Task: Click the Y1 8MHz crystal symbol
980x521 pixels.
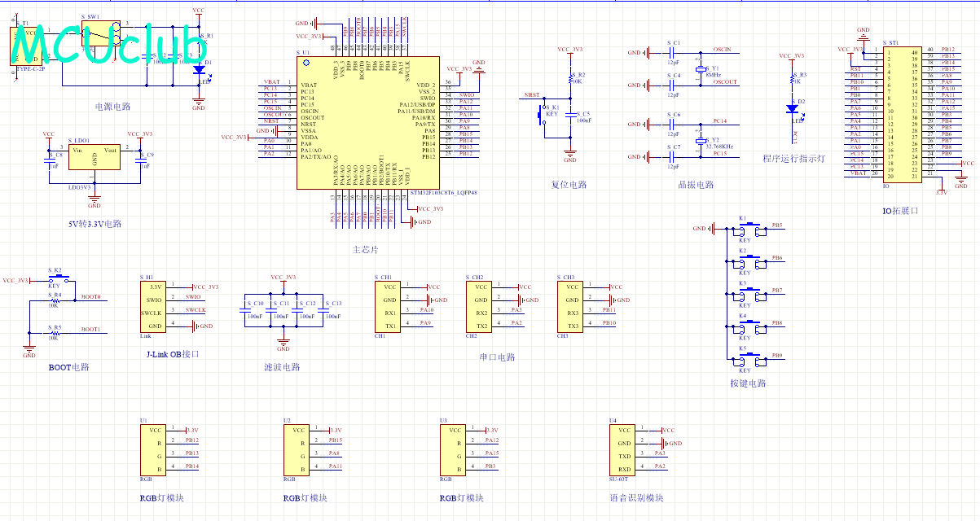Action: tap(699, 70)
